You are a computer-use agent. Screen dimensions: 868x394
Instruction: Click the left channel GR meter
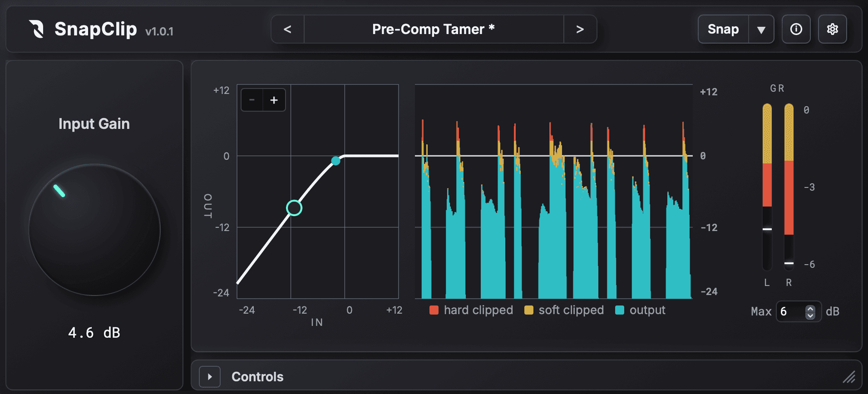point(767,187)
